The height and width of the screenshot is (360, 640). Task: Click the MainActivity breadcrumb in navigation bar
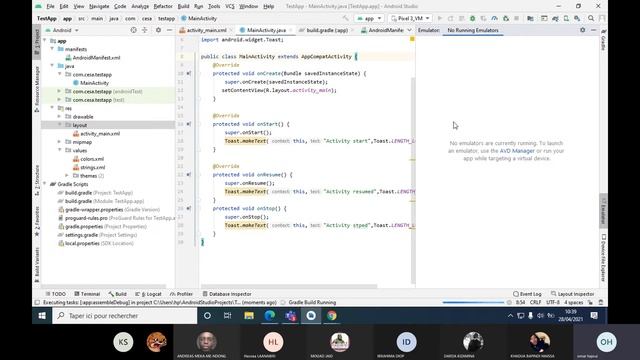tap(199, 18)
